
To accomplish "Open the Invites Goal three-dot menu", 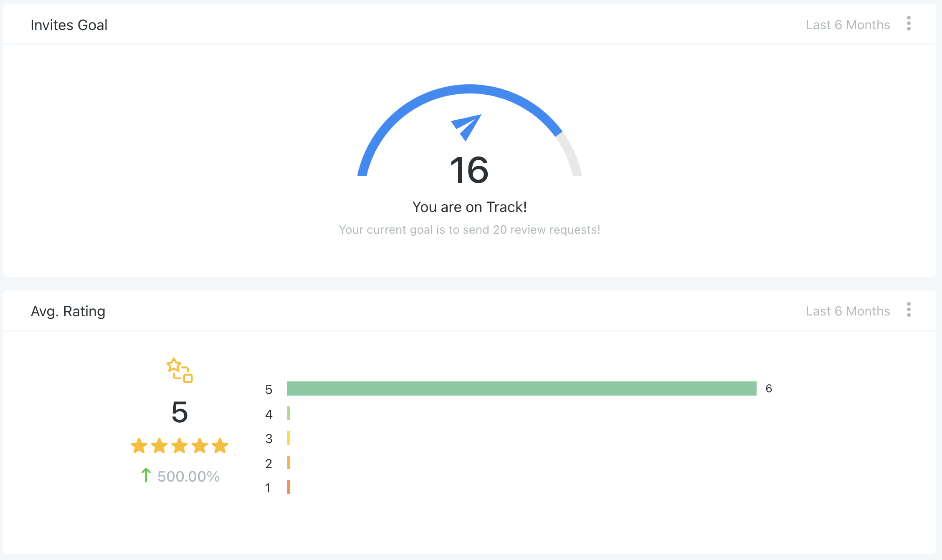I will point(909,24).
